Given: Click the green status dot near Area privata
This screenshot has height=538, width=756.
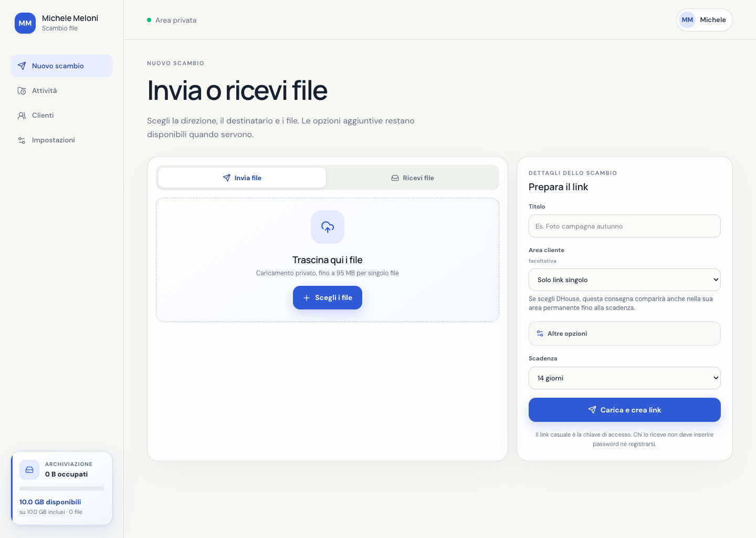Looking at the screenshot, I should (x=149, y=20).
